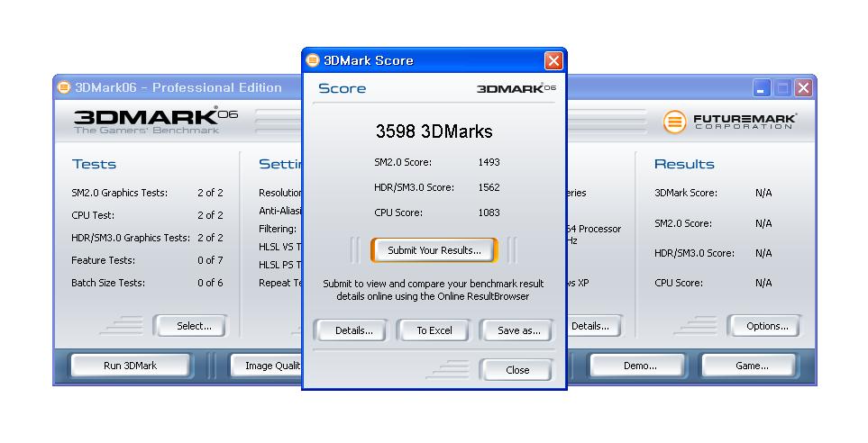Click the 3DMark Score dialog title bar

[x=434, y=60]
